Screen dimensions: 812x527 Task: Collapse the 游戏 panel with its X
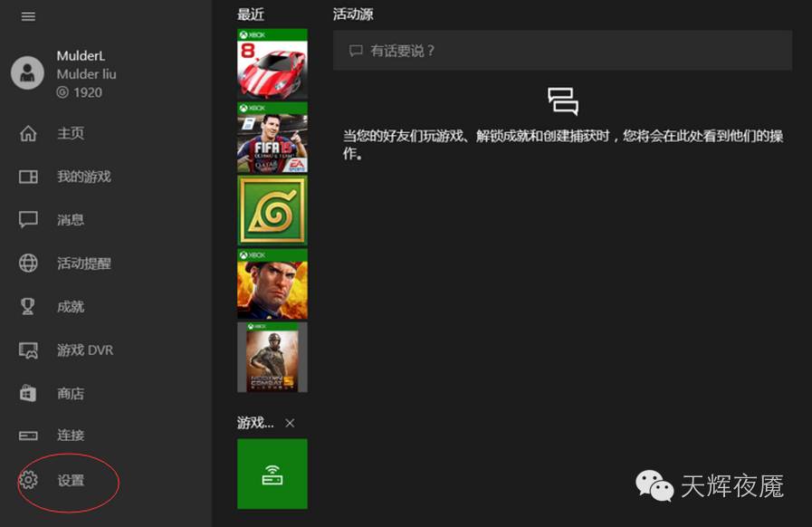290,422
